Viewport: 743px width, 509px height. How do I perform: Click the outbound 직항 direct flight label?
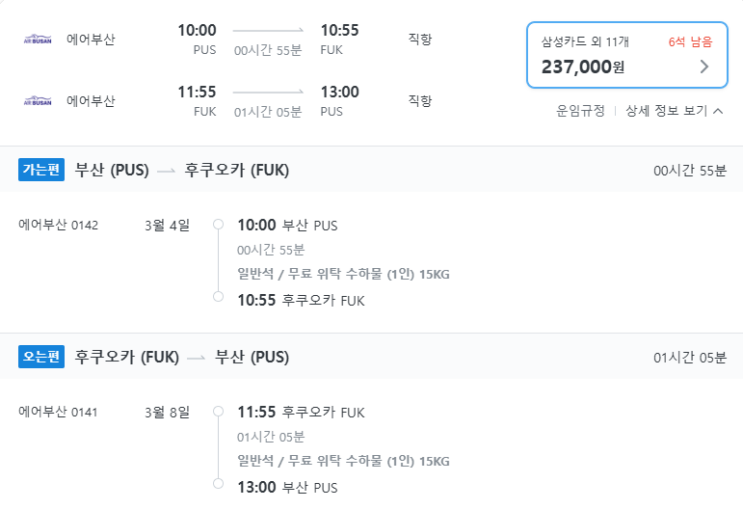420,39
